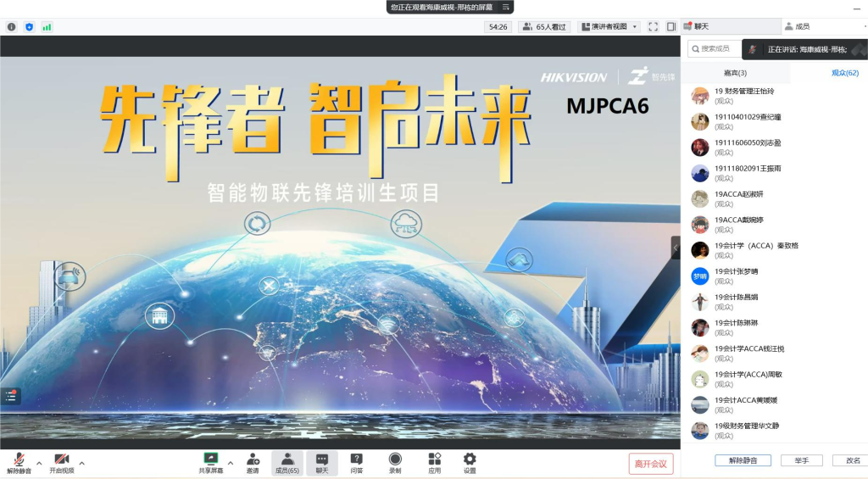Viewport: 868px width, 479px height.
Task: Open the Q&A icon
Action: click(357, 459)
